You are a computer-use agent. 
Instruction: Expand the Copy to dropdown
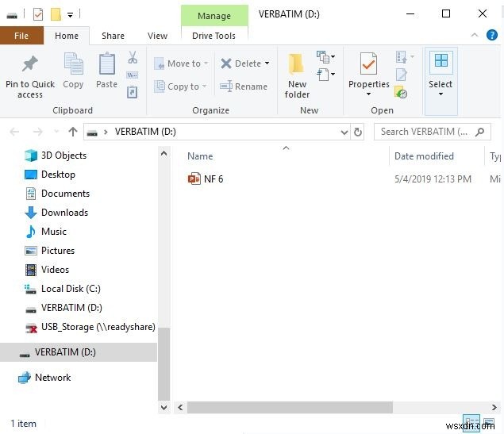[204, 86]
